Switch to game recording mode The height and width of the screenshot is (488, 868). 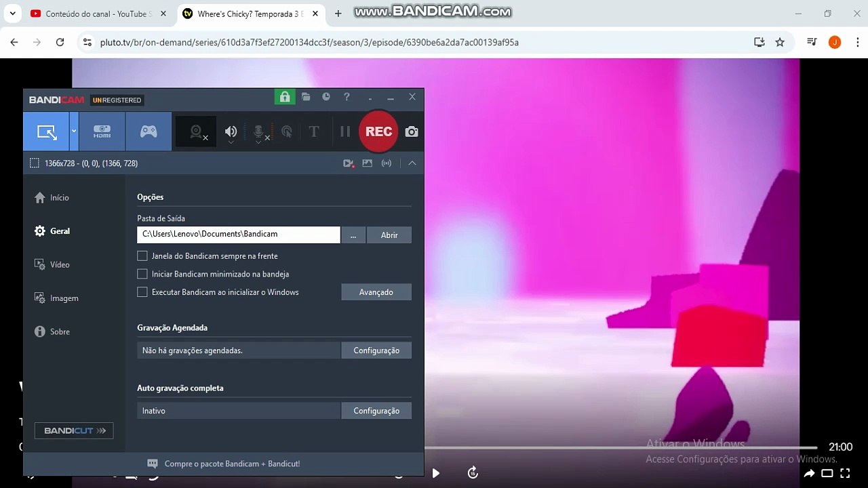(x=149, y=131)
